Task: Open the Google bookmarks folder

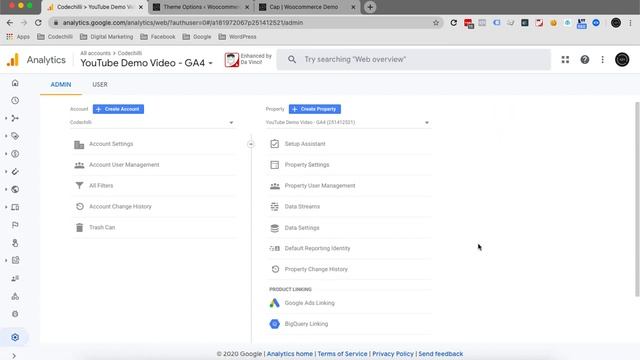Action: (x=197, y=37)
